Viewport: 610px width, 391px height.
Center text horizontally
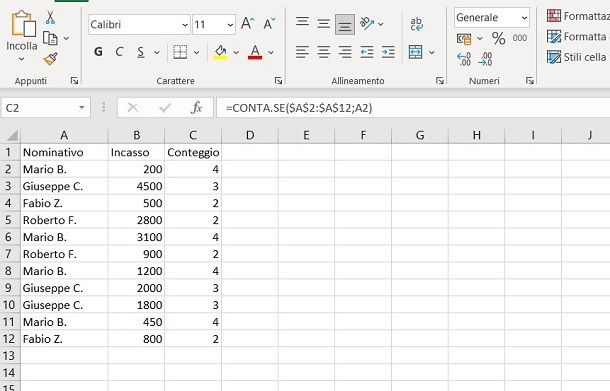click(x=323, y=52)
